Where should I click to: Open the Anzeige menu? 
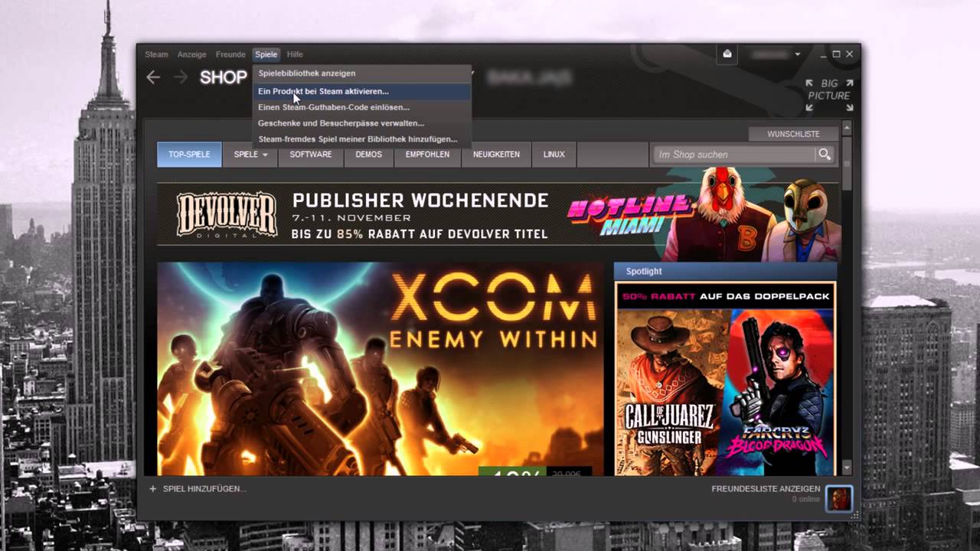pyautogui.click(x=191, y=54)
